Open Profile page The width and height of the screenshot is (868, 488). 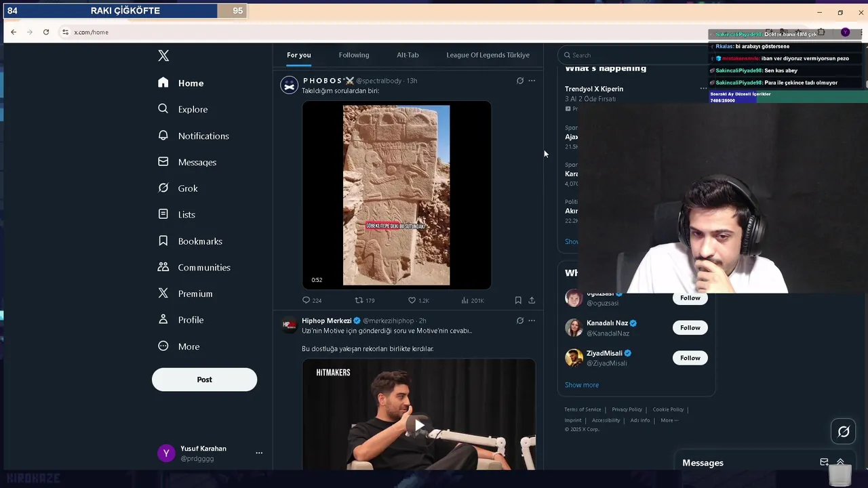(180, 320)
